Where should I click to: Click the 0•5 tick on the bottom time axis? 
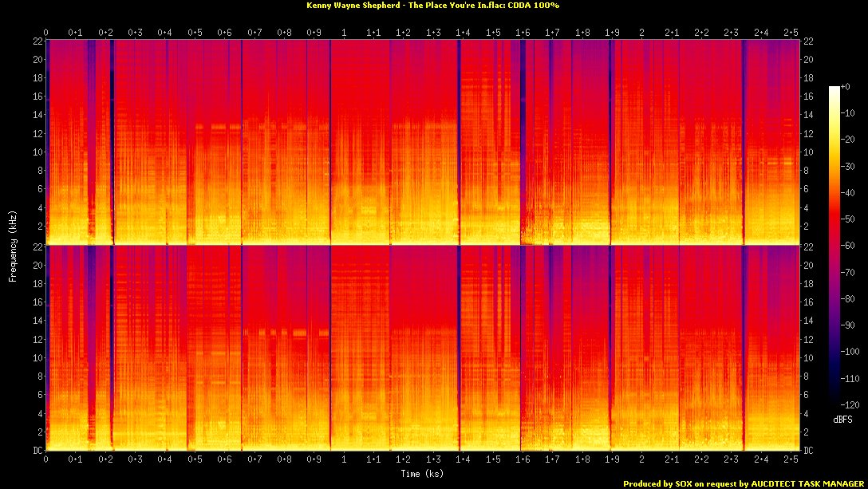[x=195, y=460]
